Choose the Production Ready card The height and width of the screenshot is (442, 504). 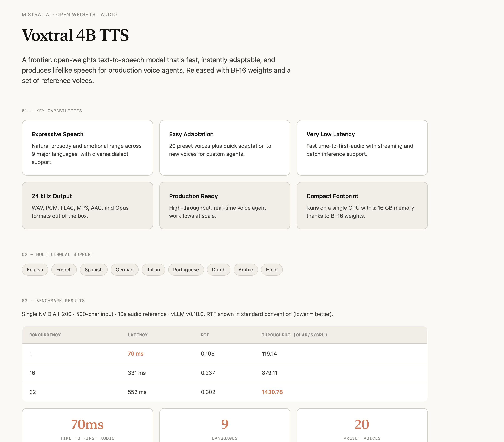[225, 206]
